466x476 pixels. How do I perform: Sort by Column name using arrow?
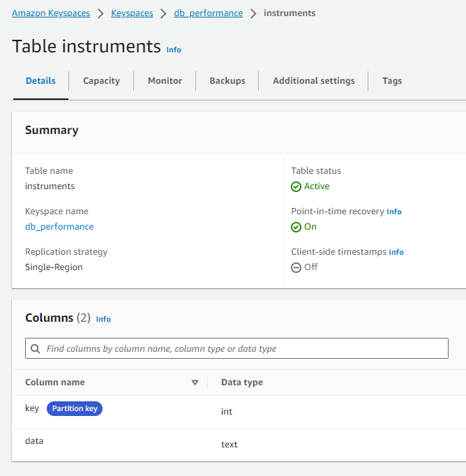[x=195, y=382]
